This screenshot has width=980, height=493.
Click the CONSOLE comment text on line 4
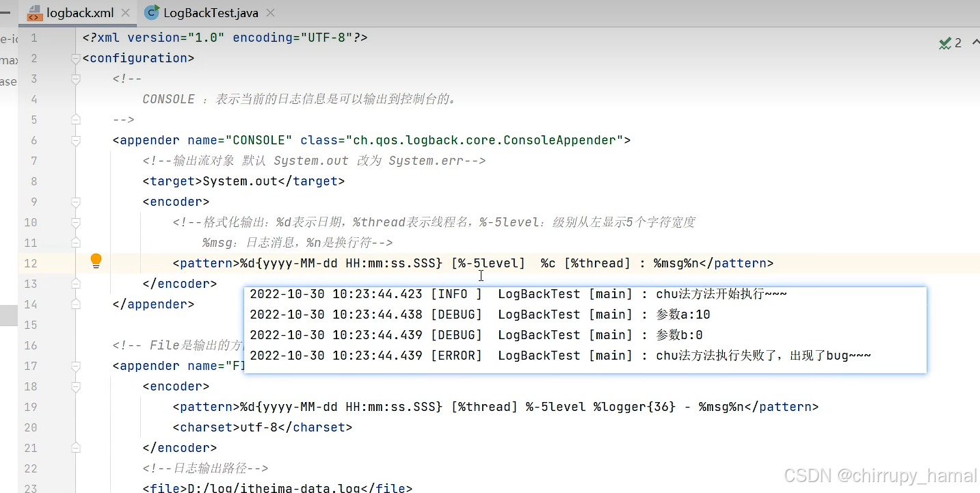pyautogui.click(x=300, y=99)
